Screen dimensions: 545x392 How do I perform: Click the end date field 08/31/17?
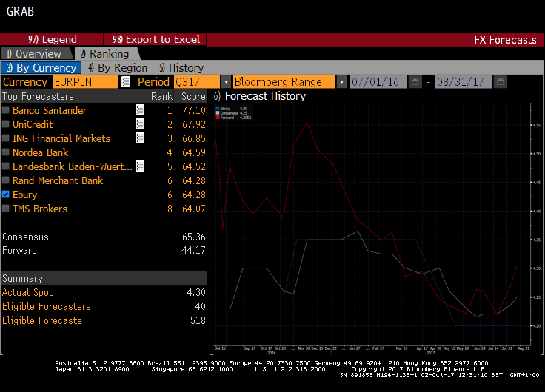tap(464, 82)
